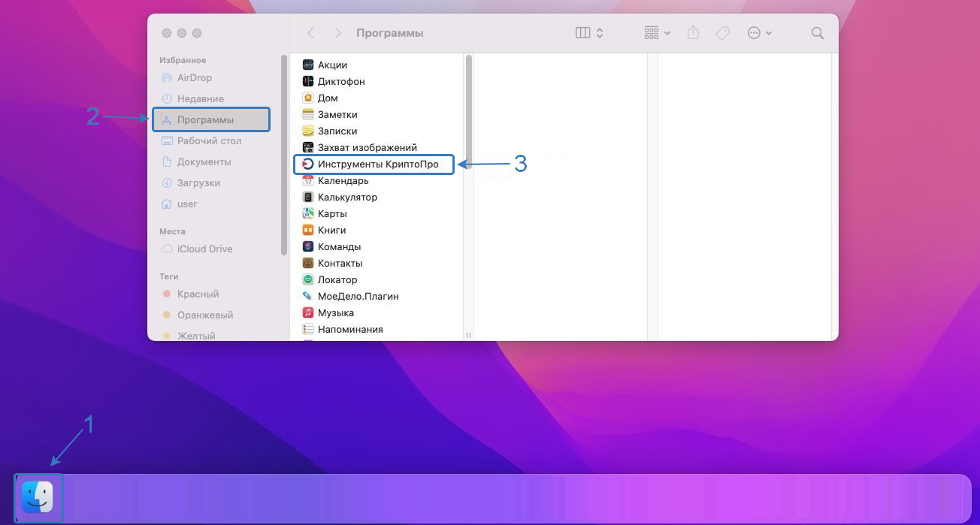Click the Share toolbar icon
The height and width of the screenshot is (525, 980).
pyautogui.click(x=694, y=33)
